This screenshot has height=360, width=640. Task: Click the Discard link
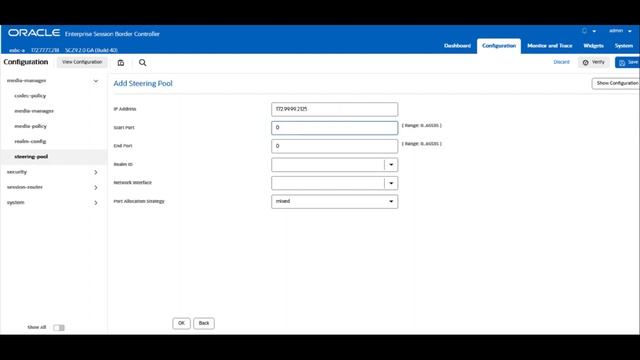coord(561,62)
